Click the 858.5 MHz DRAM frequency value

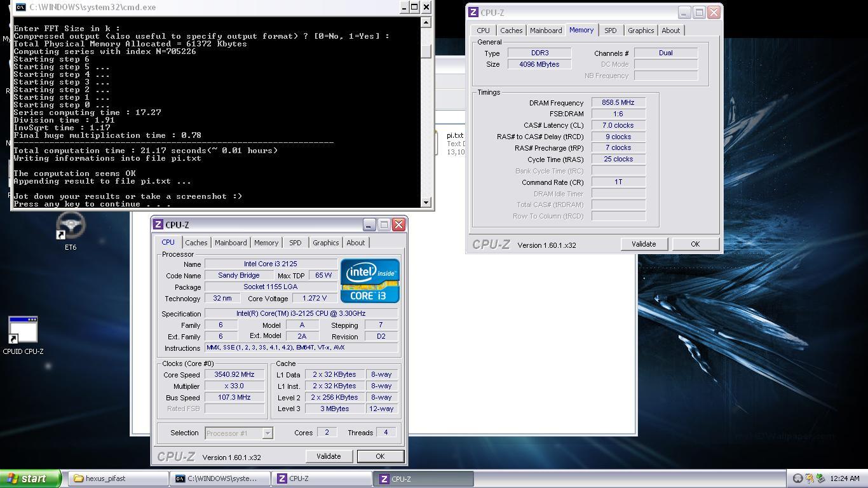click(618, 102)
